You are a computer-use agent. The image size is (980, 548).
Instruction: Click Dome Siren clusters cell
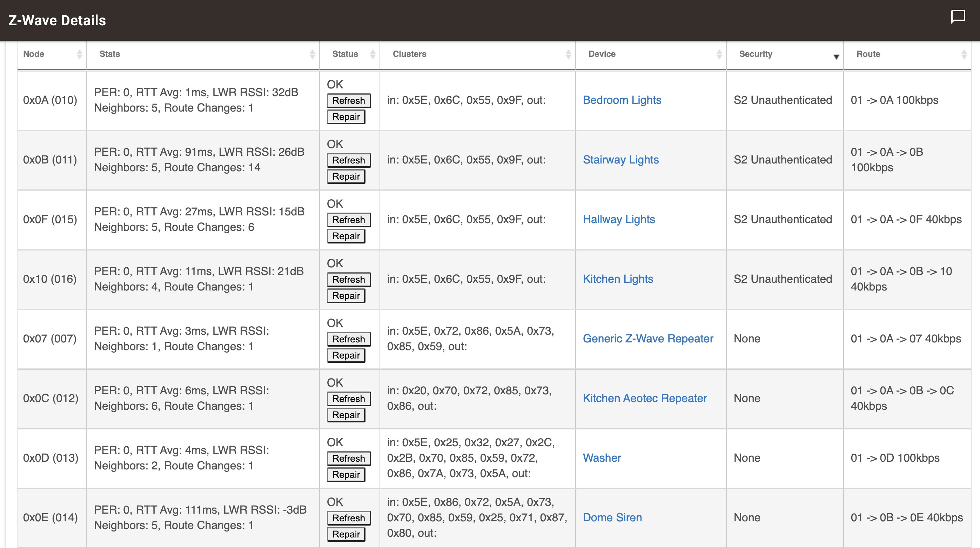tap(477, 517)
